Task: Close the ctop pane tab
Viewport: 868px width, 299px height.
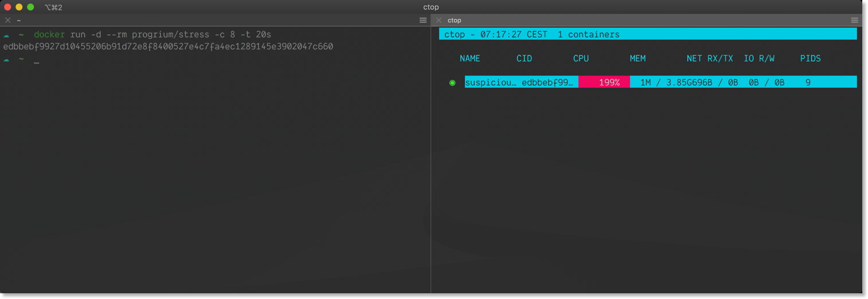Action: pyautogui.click(x=439, y=20)
